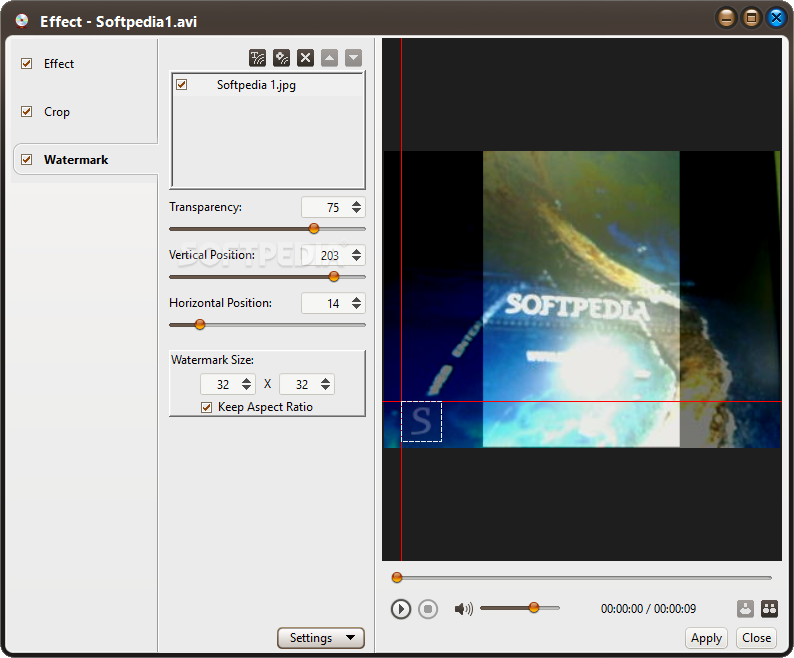Increase watermark height with up spinner
Screen dimensions: 794x658
point(326,381)
